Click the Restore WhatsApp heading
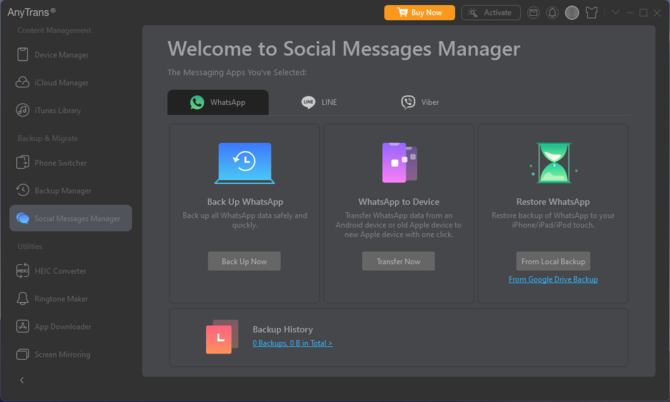The width and height of the screenshot is (670, 402). (553, 202)
